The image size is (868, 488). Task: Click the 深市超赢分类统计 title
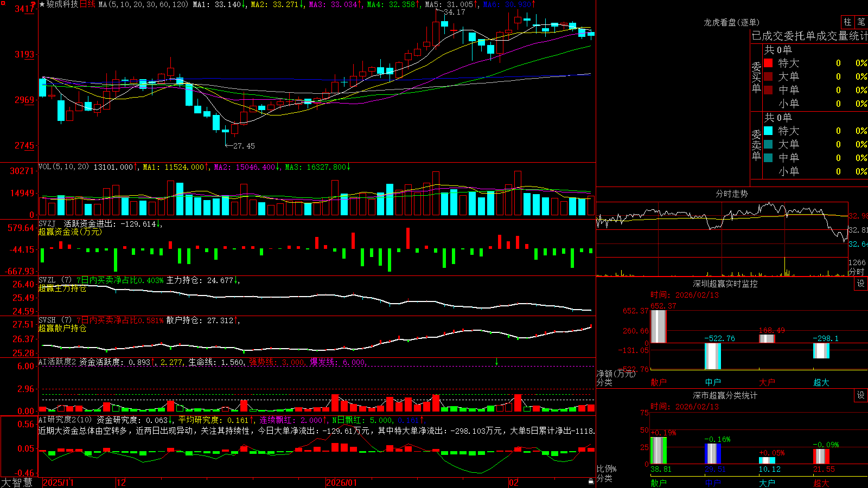pyautogui.click(x=725, y=395)
